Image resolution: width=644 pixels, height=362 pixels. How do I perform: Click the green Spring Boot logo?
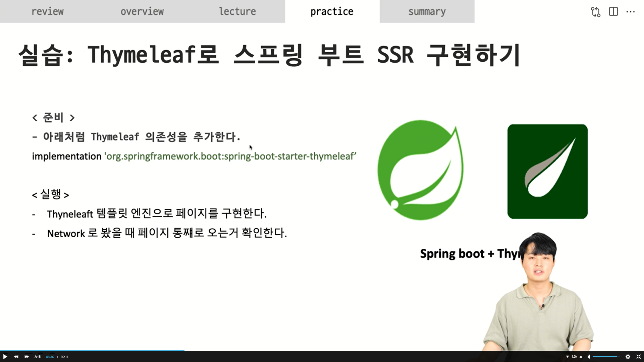[x=421, y=170]
